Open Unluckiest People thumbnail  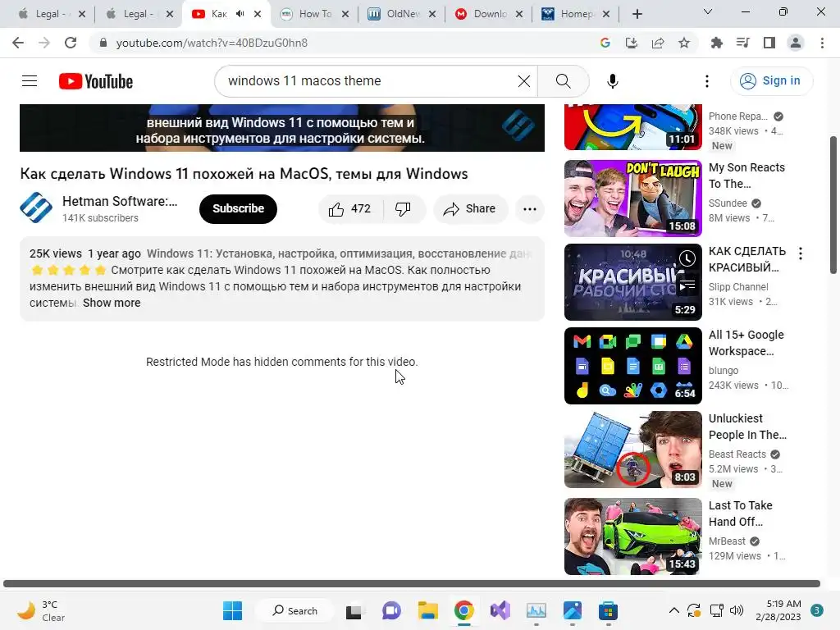(632, 450)
